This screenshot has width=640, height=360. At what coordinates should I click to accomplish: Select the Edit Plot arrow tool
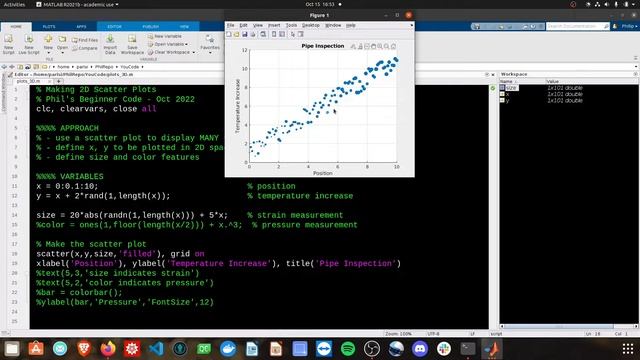pyautogui.click(x=293, y=34)
